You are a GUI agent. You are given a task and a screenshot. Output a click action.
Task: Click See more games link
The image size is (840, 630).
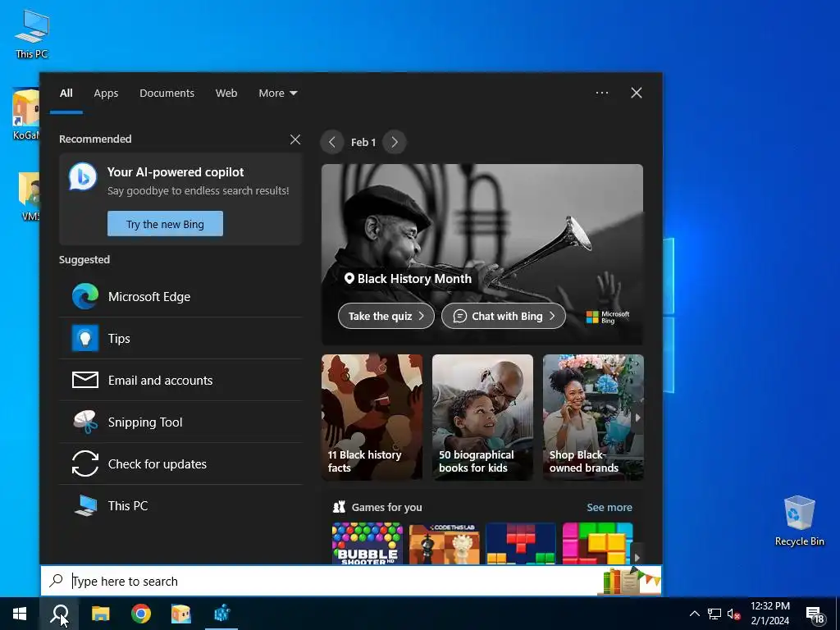609,507
